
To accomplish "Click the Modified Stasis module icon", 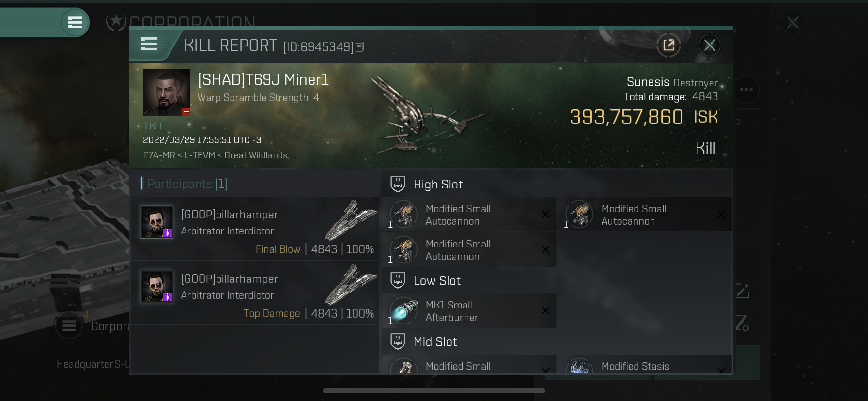I will point(579,366).
